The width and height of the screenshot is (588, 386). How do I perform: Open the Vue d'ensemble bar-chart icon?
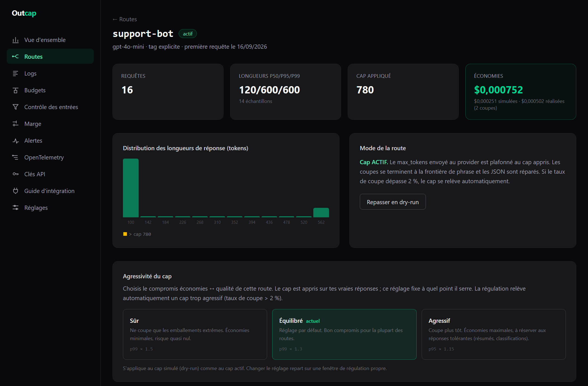[15, 40]
